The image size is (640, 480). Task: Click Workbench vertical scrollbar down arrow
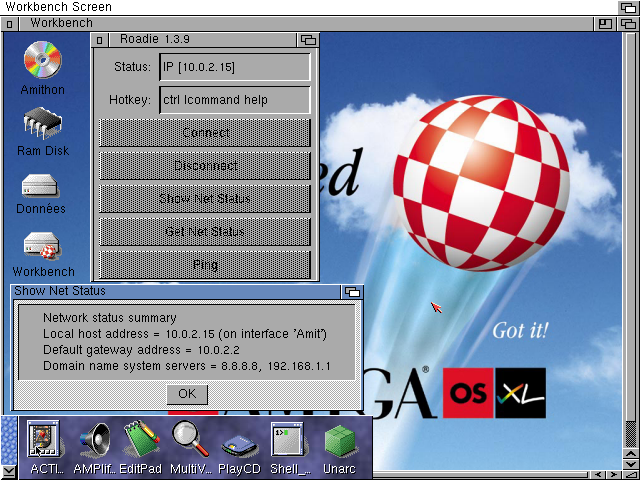click(631, 464)
